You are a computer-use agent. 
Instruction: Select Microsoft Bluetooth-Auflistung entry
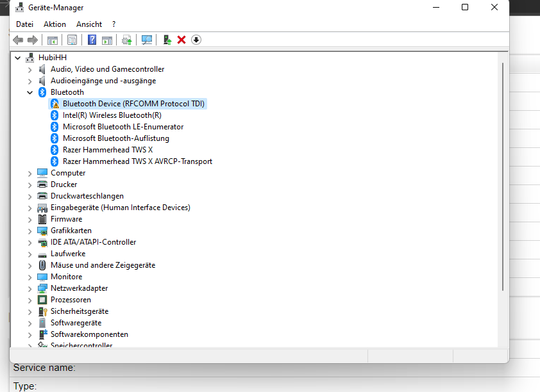tap(115, 138)
